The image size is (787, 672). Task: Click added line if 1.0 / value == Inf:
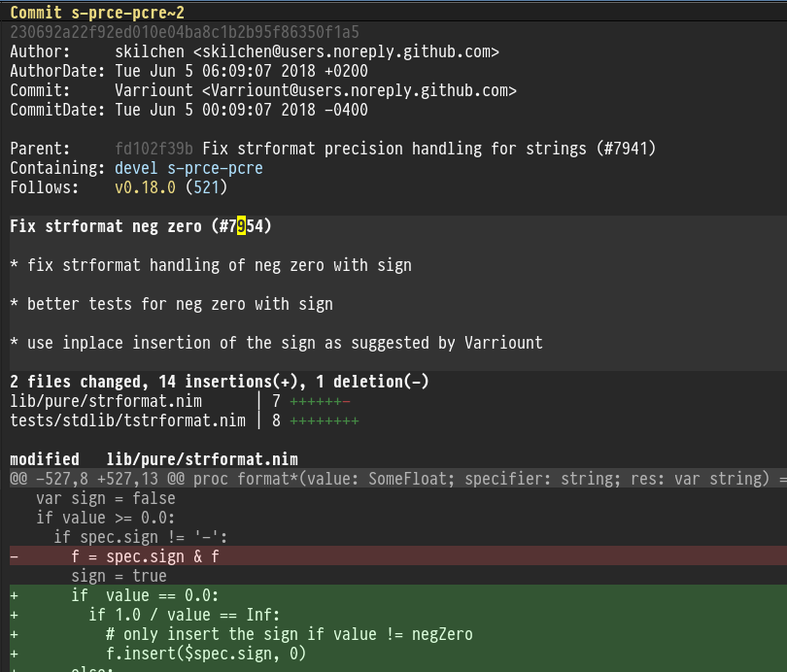coord(398,615)
